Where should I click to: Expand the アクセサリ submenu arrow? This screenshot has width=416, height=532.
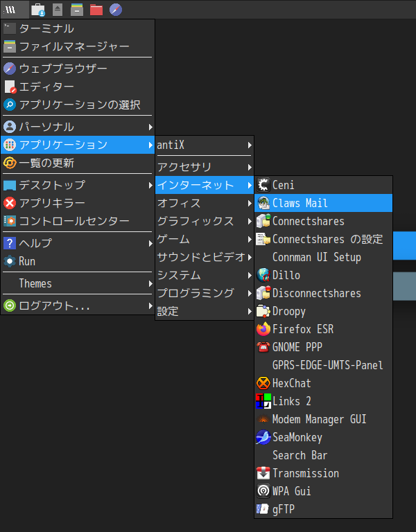(250, 167)
